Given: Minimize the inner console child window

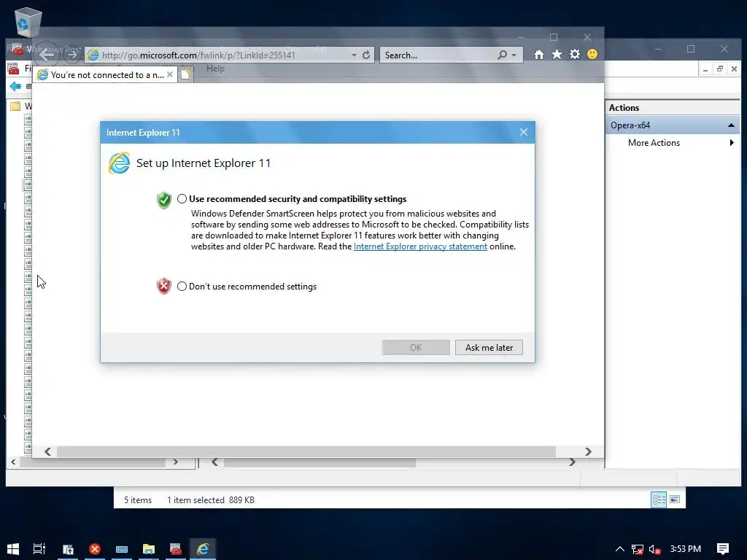Looking at the screenshot, I should [705, 69].
